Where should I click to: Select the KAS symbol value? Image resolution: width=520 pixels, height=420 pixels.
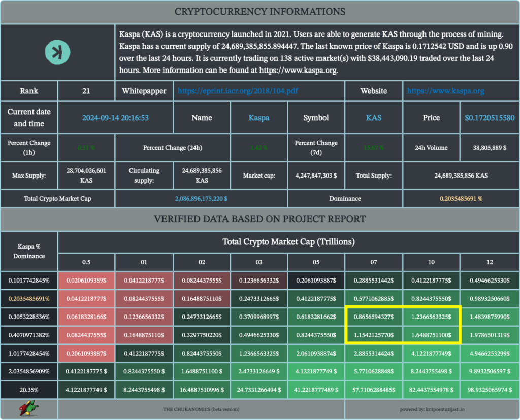(x=374, y=118)
